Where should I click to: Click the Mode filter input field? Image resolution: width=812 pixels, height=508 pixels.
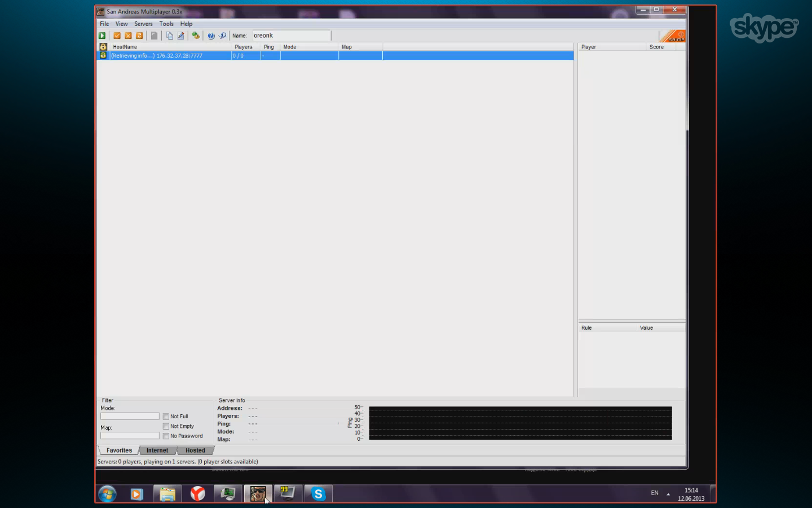(130, 417)
